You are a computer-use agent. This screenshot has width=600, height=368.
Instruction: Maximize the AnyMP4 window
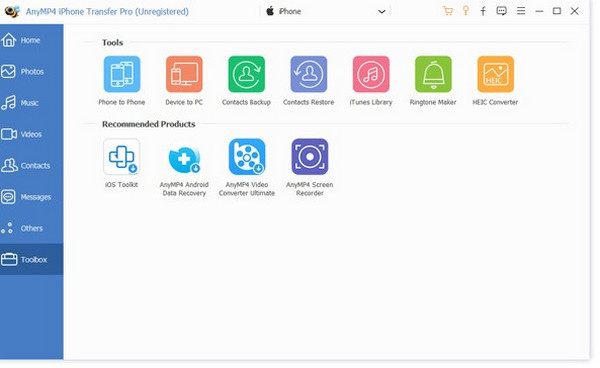557,11
